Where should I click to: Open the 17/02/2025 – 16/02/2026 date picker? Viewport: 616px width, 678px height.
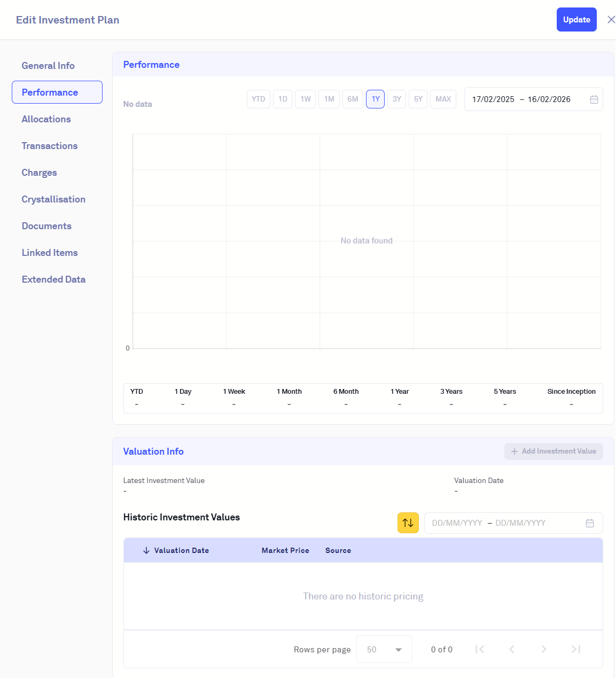pos(521,99)
